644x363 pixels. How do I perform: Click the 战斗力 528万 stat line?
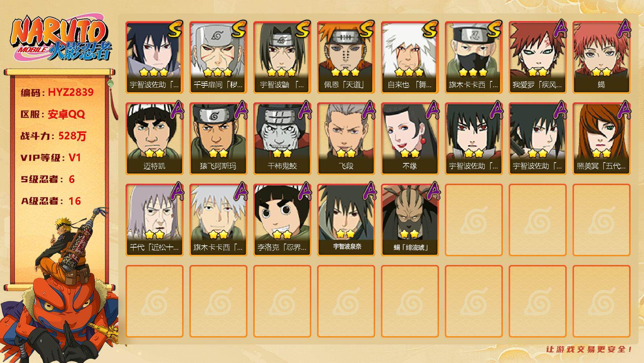(x=53, y=136)
